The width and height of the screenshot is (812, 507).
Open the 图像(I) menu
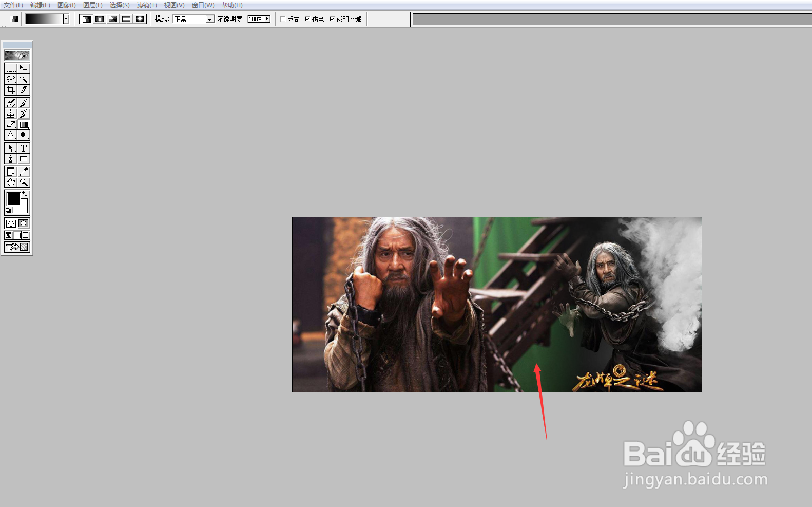point(67,5)
